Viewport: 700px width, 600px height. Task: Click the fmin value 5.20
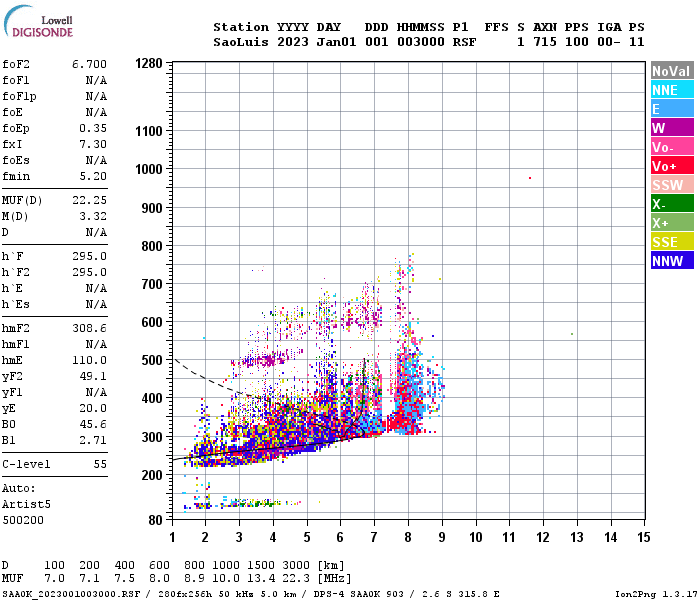point(93,176)
